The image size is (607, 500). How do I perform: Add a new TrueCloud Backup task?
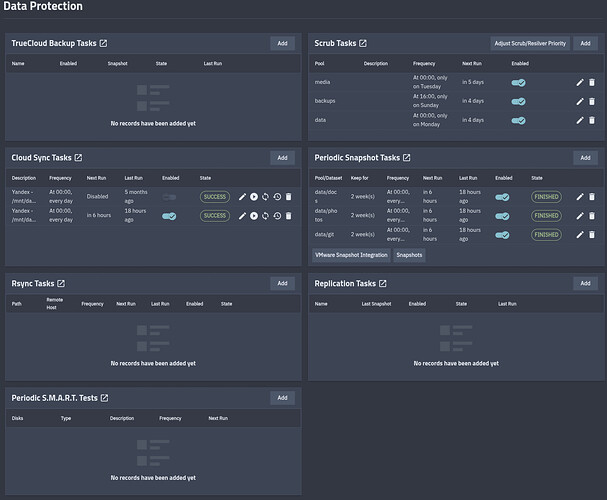click(282, 44)
